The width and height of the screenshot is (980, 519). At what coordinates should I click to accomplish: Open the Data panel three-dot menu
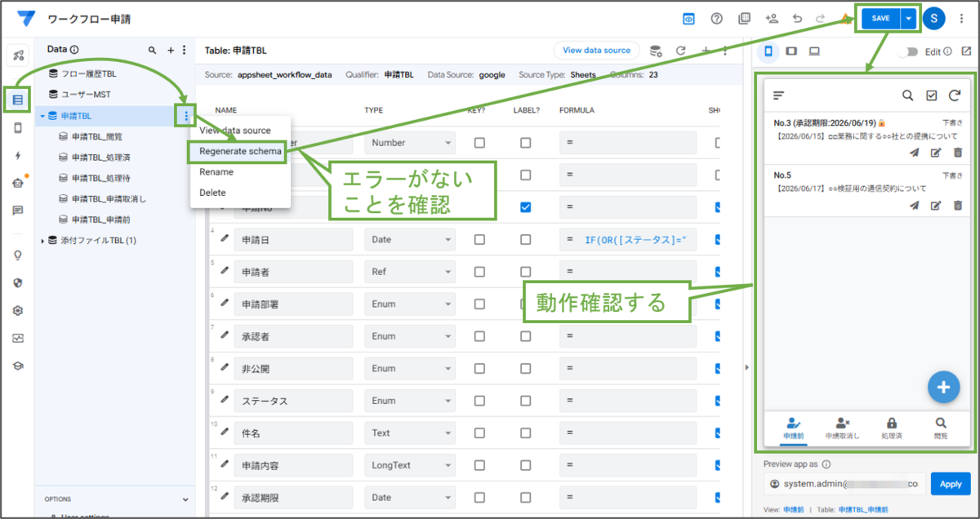[x=184, y=50]
